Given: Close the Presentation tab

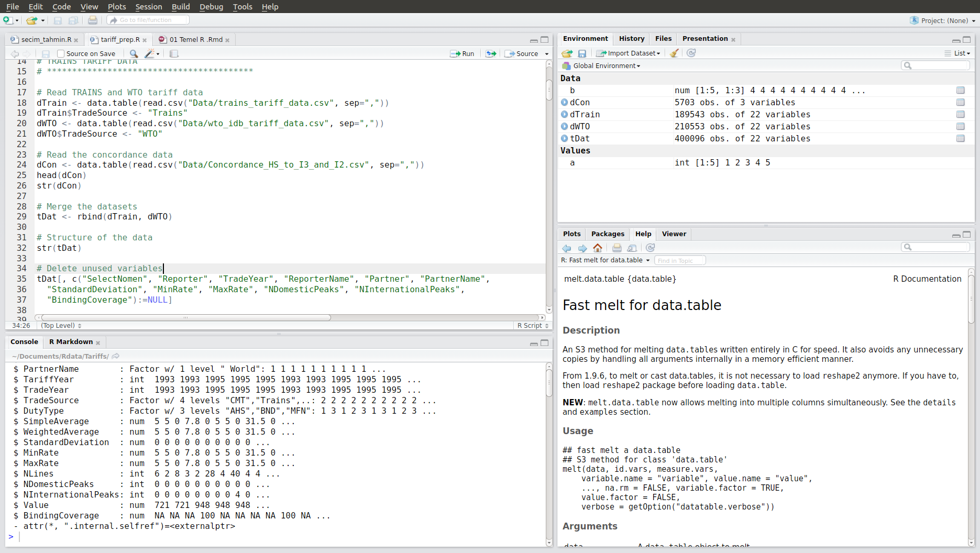Looking at the screenshot, I should 733,40.
